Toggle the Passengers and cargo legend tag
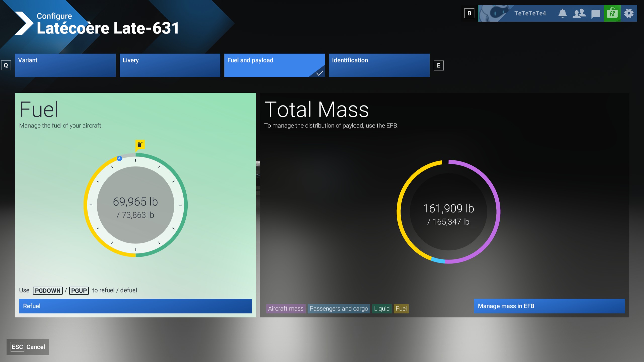 (x=339, y=308)
